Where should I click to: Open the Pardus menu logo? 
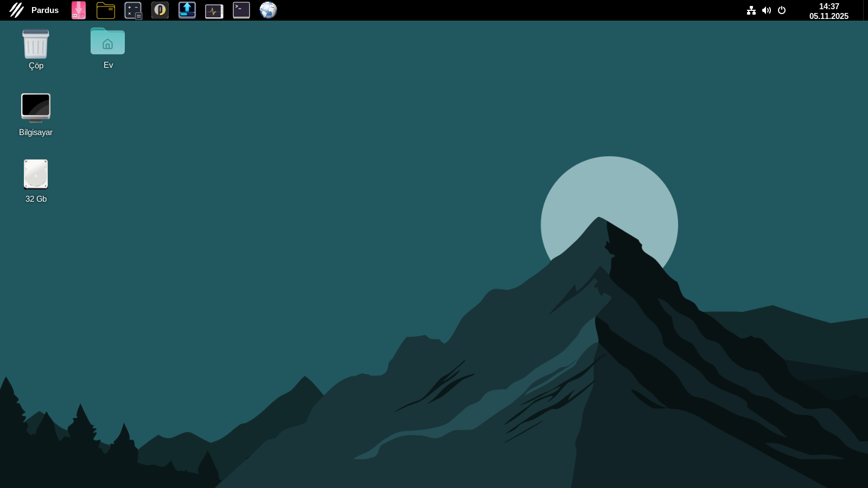16,10
